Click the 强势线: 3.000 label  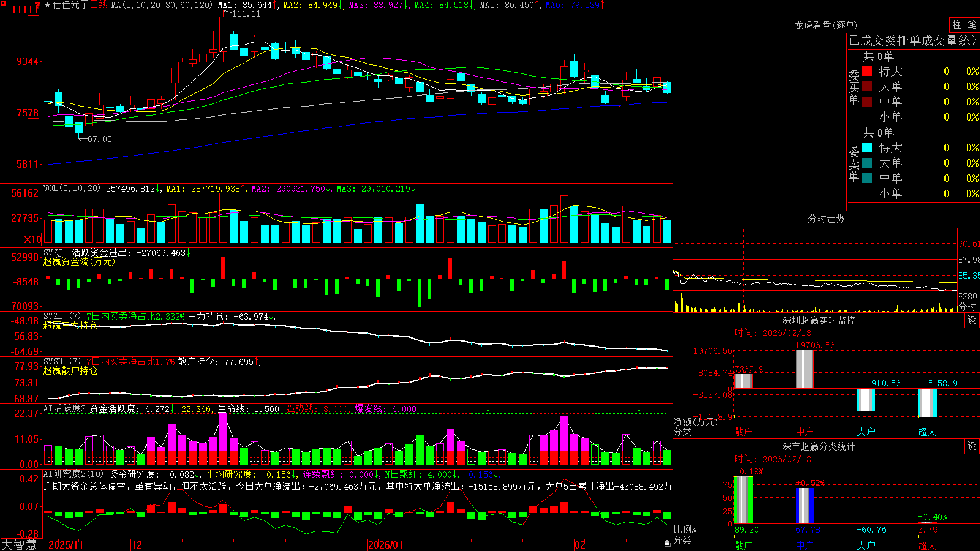tap(317, 408)
